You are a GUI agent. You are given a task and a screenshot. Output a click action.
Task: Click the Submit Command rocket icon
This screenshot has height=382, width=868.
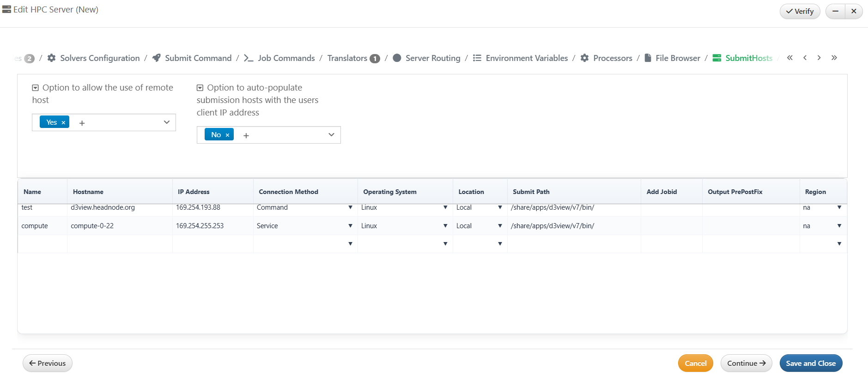coord(157,58)
